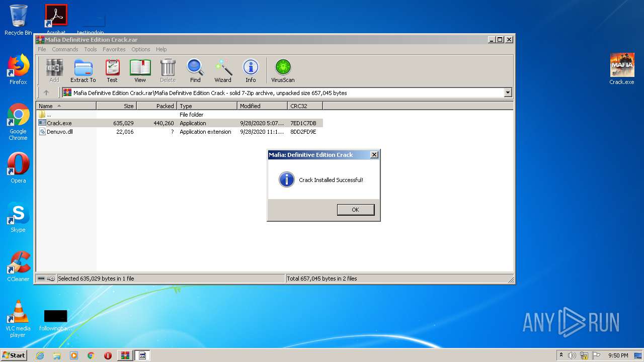Click the 'Selected 635,029 bytes in 1 file' status
Screen dimensions: 644x362
click(x=96, y=279)
